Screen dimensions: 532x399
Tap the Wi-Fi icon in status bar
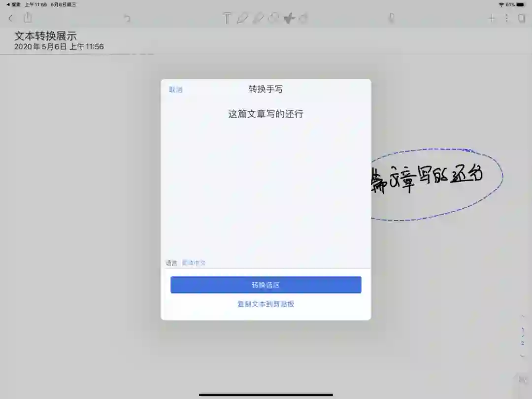click(x=501, y=4)
